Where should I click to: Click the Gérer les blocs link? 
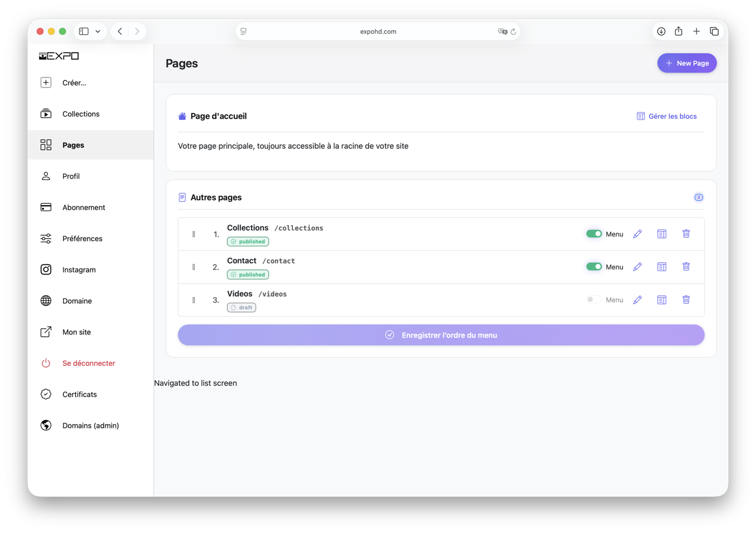pyautogui.click(x=666, y=116)
